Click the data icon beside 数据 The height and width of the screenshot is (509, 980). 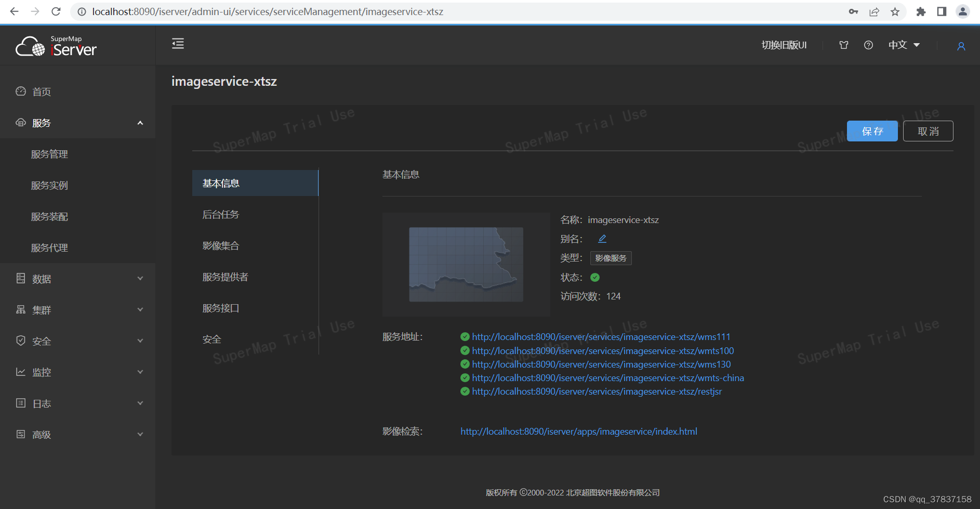21,279
